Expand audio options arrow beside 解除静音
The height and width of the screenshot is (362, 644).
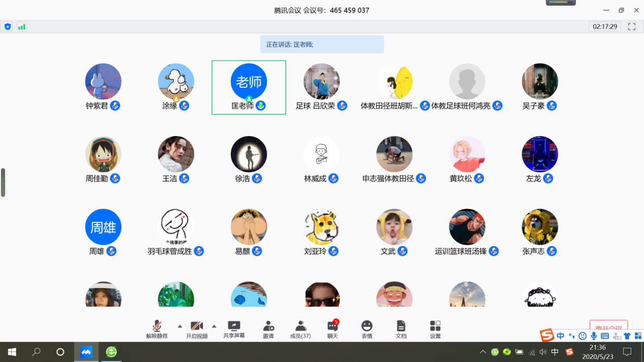179,326
